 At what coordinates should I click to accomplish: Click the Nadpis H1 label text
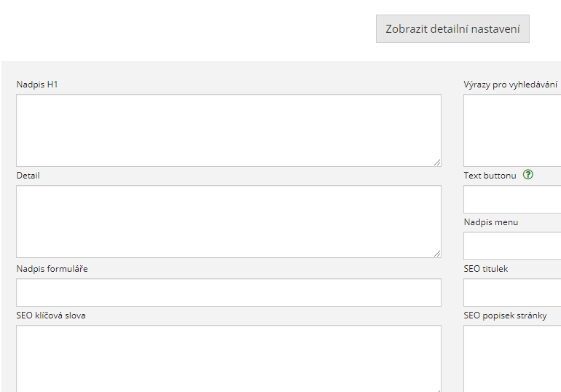[x=37, y=85]
